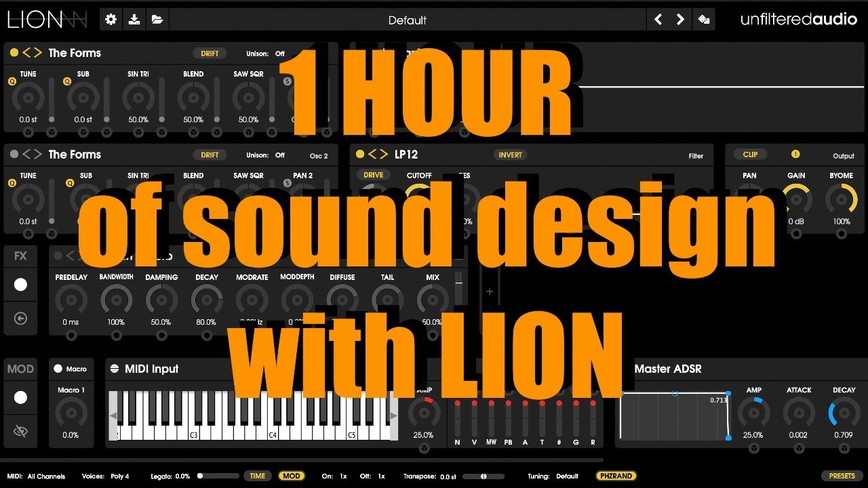The height and width of the screenshot is (488, 868).
Task: Click the Q quantize icon beside Osc 1 SUB
Action: [x=66, y=81]
